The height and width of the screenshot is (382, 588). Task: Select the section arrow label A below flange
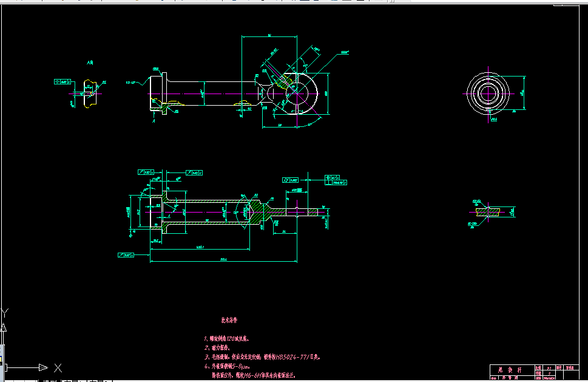(154, 121)
